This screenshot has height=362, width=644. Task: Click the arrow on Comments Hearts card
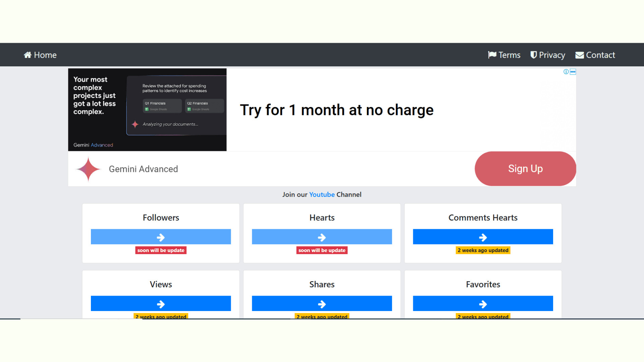[483, 237]
